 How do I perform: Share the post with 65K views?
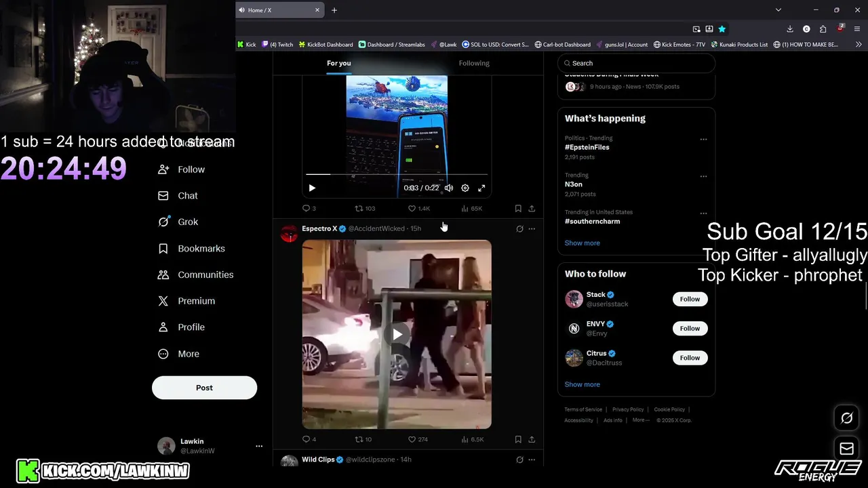pos(532,208)
